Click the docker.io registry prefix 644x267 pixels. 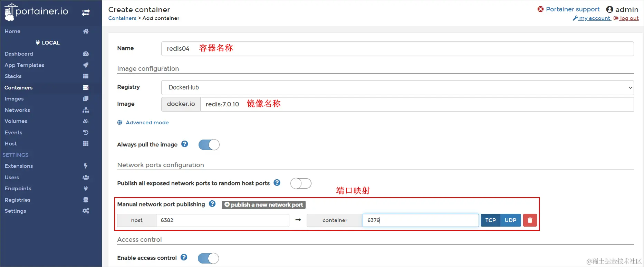coord(181,104)
